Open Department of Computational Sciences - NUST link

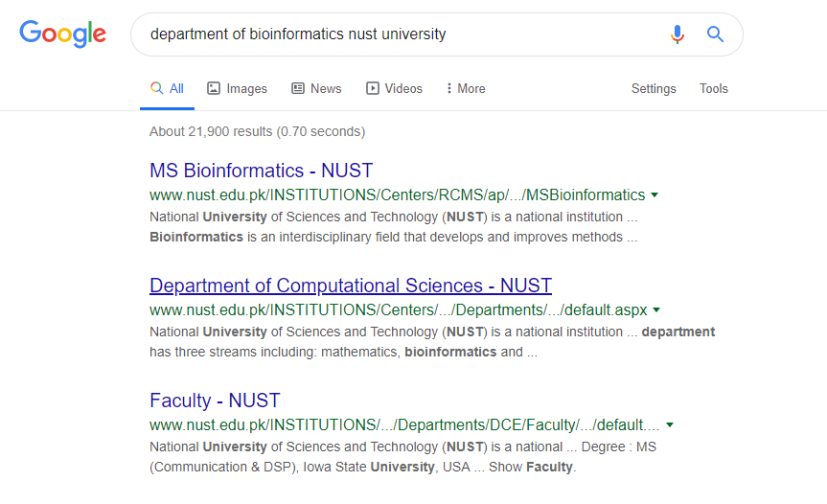351,286
